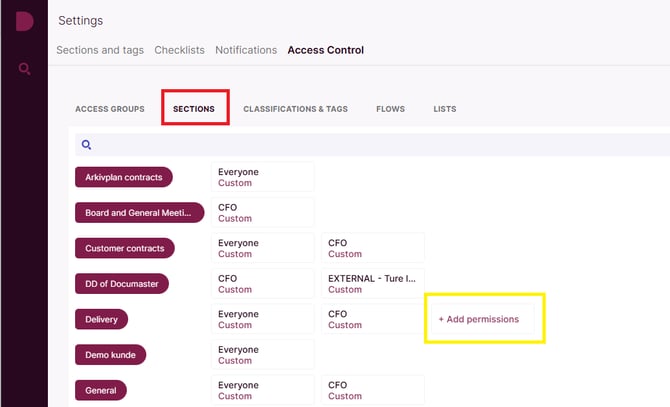The image size is (670, 407).
Task: Select the Demo kunde section pill
Action: coord(111,355)
